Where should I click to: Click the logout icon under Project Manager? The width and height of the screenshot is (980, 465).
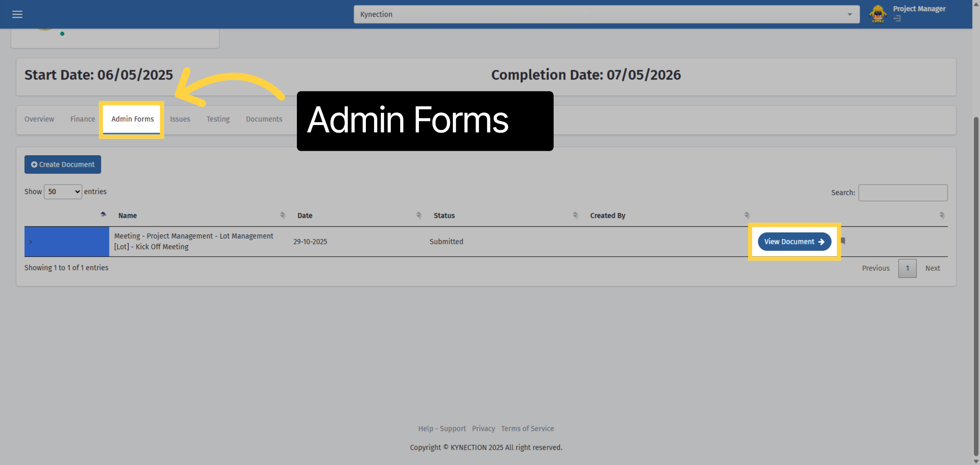tap(897, 18)
